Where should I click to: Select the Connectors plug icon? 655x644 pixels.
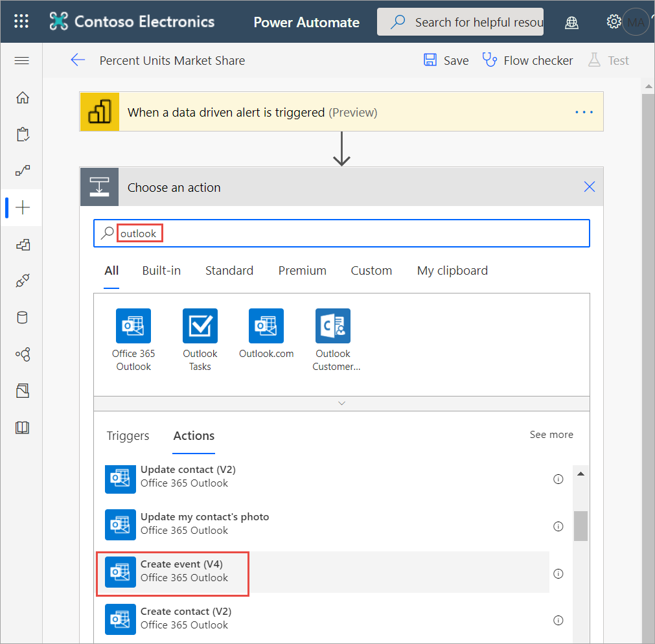pos(21,280)
